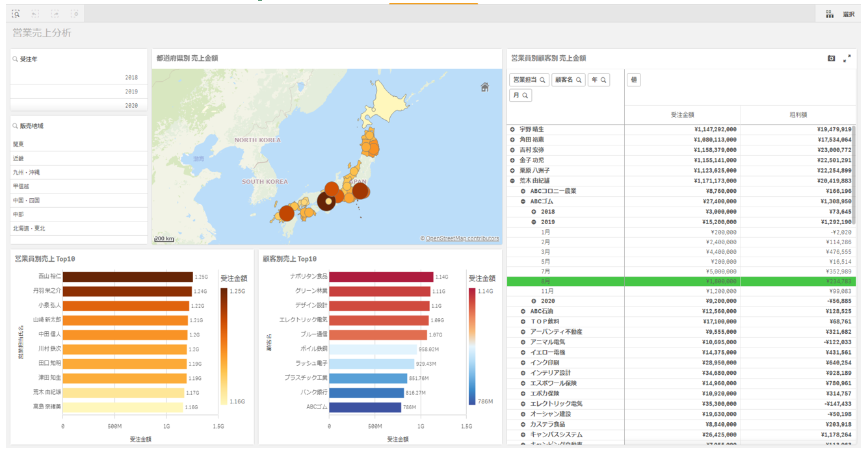
Task: Collapse the 荒木 由紀雄 pivot row
Action: 512,181
